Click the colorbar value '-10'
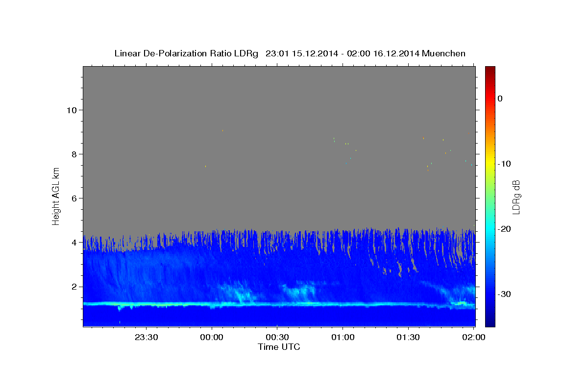 click(x=504, y=164)
